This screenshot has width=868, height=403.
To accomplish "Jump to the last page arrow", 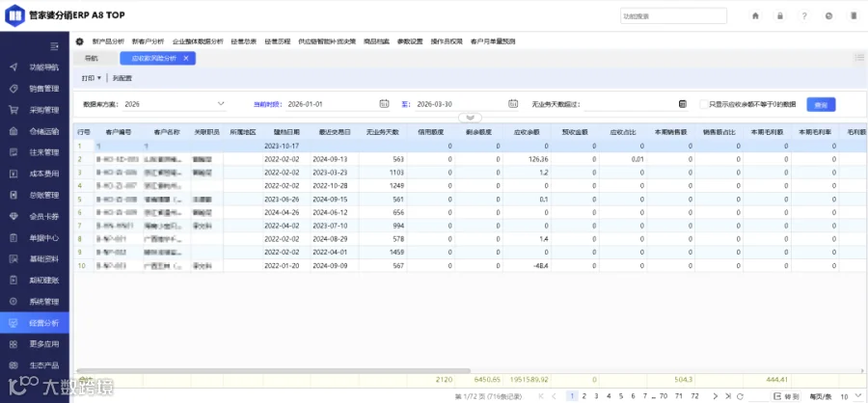I will tap(727, 396).
